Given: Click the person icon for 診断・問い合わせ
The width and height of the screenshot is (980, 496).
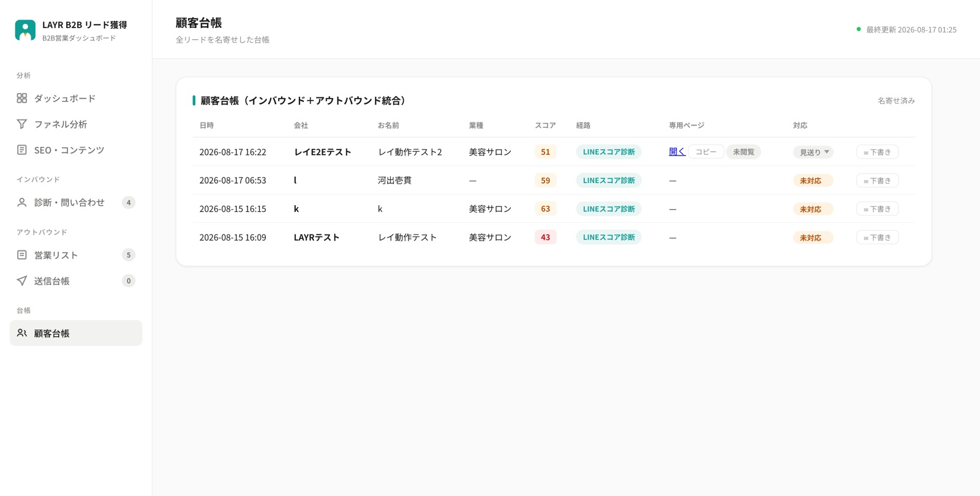Looking at the screenshot, I should click(x=22, y=202).
